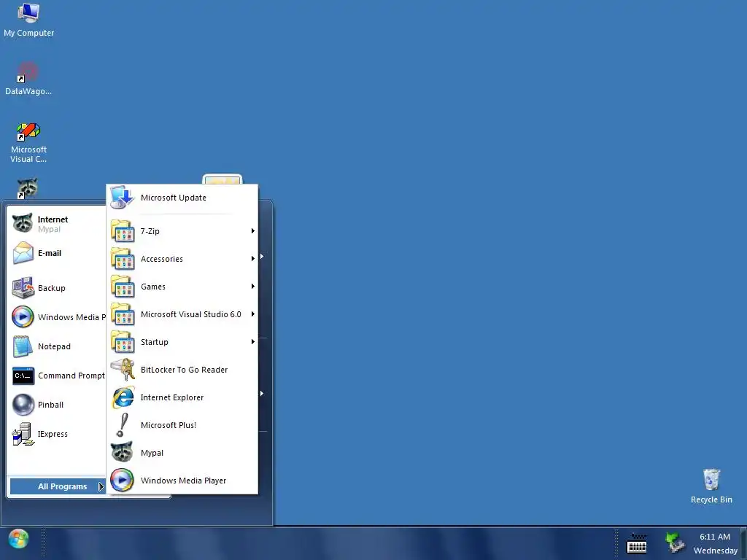Open E-mail from Start menu
The height and width of the screenshot is (560, 747).
[x=56, y=253]
